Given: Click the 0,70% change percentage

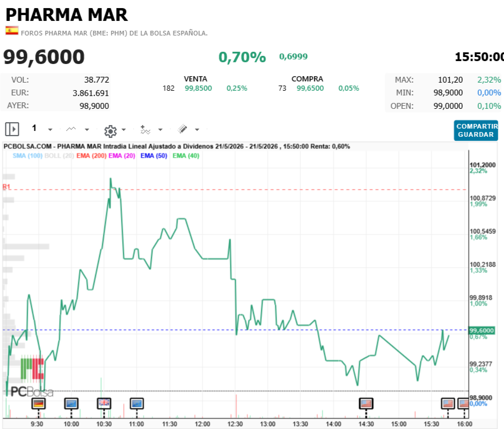Looking at the screenshot, I should pos(242,57).
